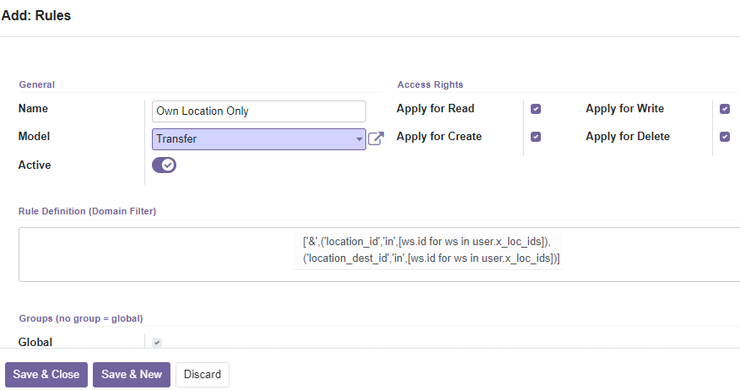Uncheck the Apply for Delete checkbox
740x390 pixels.
click(x=725, y=137)
